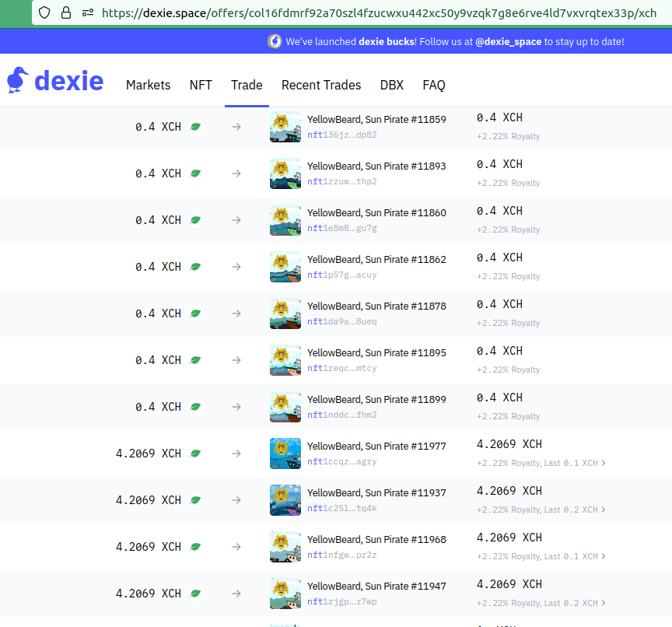Open YellowBeard, Sun Pirate #11899 title
The width and height of the screenshot is (672, 627).
376,400
